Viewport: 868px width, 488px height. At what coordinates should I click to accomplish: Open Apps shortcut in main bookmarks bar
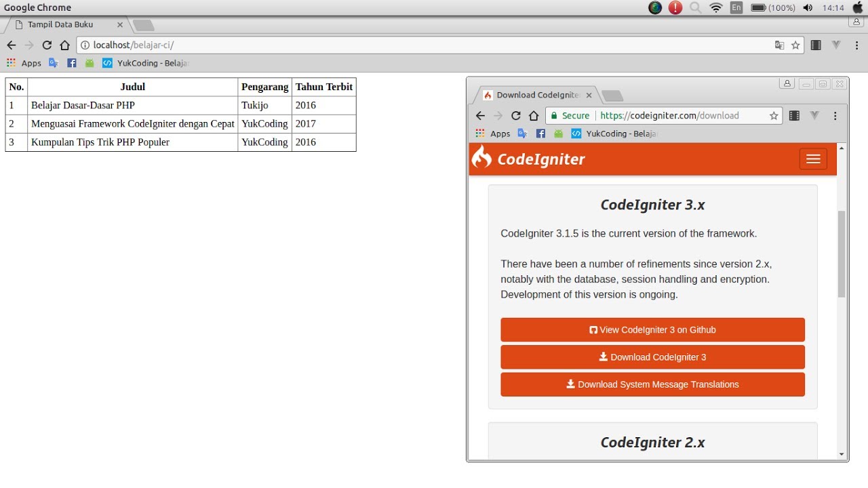pyautogui.click(x=24, y=63)
